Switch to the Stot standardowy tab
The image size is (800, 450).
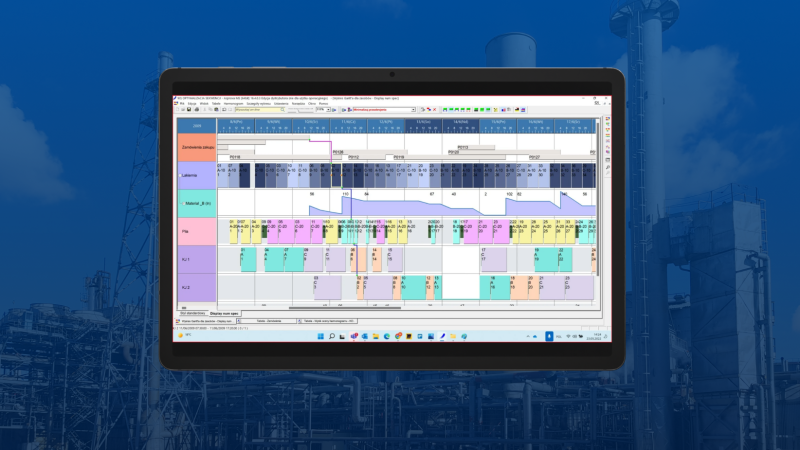tap(191, 312)
